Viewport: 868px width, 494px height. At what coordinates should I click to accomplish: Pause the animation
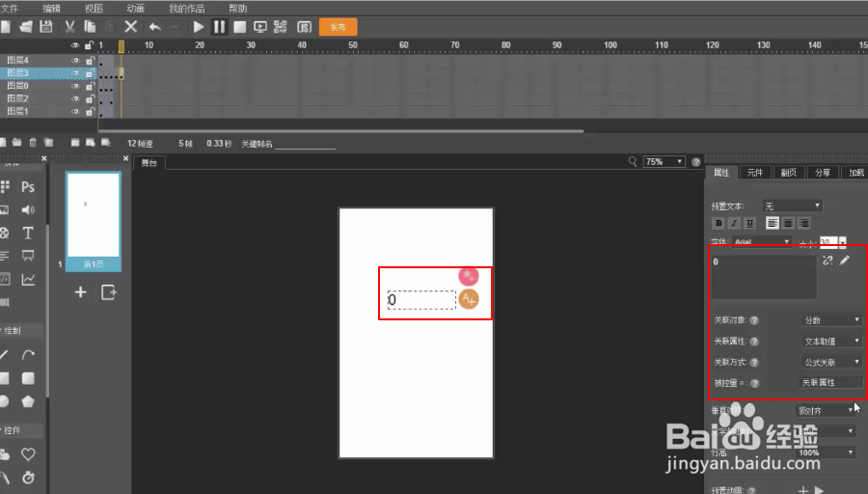(219, 27)
